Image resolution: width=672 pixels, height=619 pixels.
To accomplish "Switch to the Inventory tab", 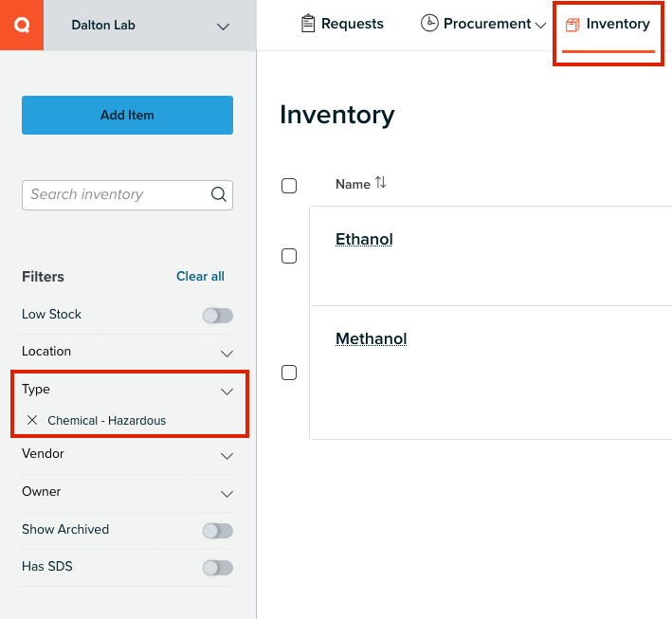I will tap(608, 25).
